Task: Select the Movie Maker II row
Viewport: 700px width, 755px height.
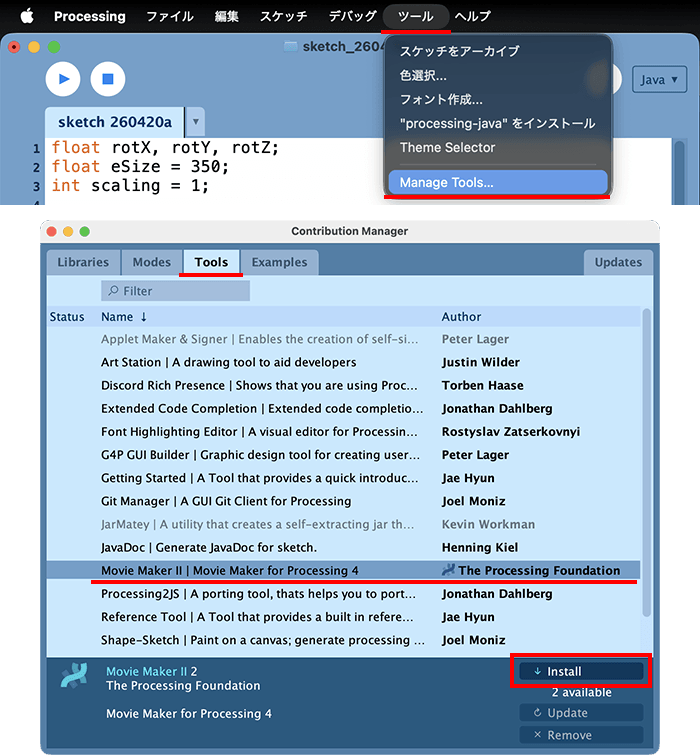Action: pyautogui.click(x=343, y=571)
